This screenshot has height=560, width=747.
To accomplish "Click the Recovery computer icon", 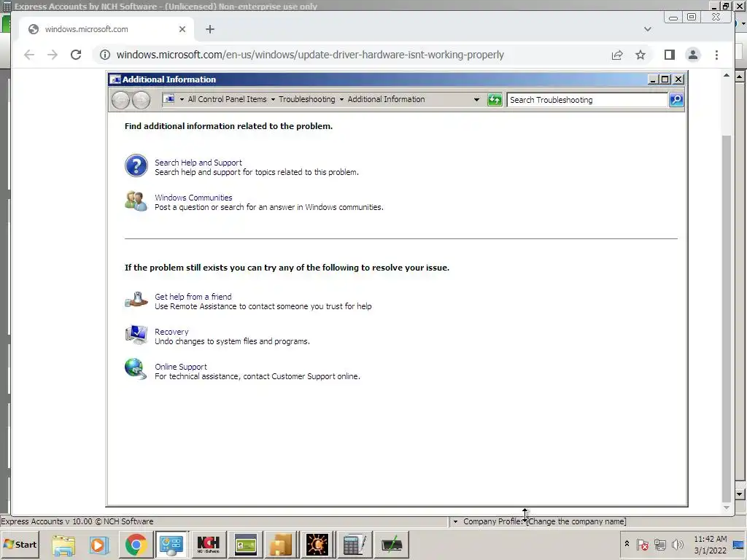I will [136, 335].
